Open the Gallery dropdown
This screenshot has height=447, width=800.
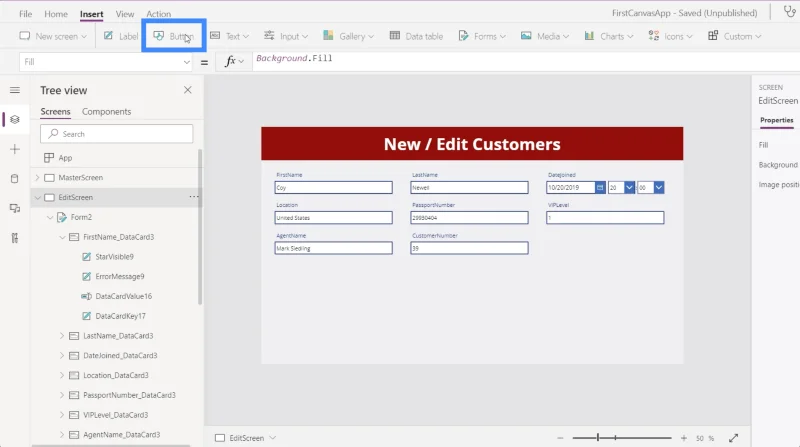coord(348,36)
